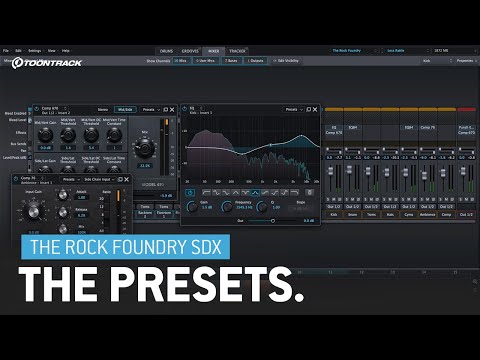
Task: Open Presets dropdown in Comp 76
Action: click(71, 179)
